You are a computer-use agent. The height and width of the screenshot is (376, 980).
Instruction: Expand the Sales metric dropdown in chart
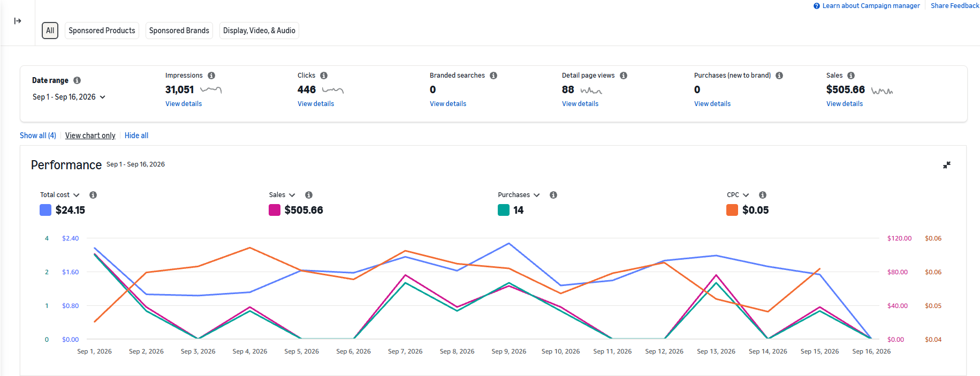[x=282, y=195]
